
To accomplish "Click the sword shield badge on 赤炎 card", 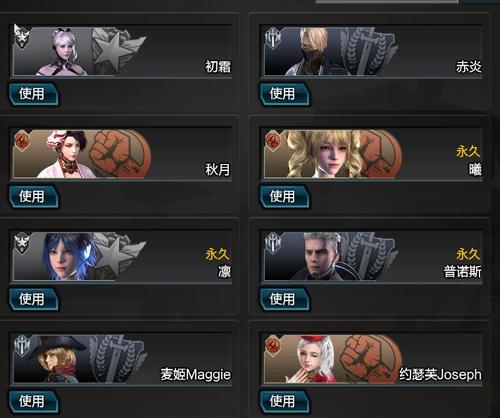I will click(x=273, y=38).
